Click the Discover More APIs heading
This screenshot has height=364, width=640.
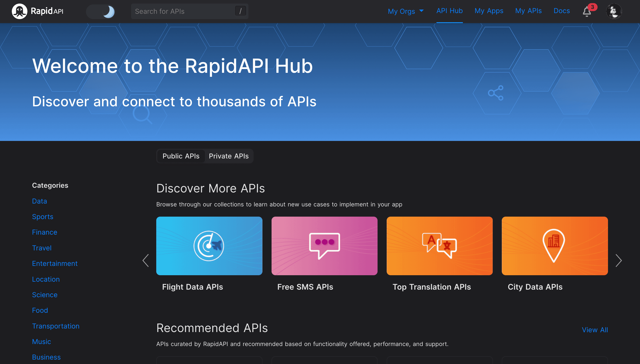(x=210, y=188)
